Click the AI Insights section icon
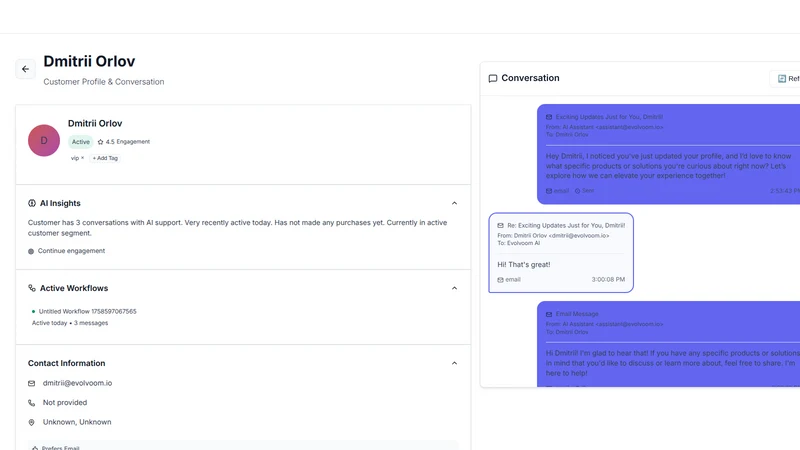This screenshot has height=450, width=800. (32, 203)
